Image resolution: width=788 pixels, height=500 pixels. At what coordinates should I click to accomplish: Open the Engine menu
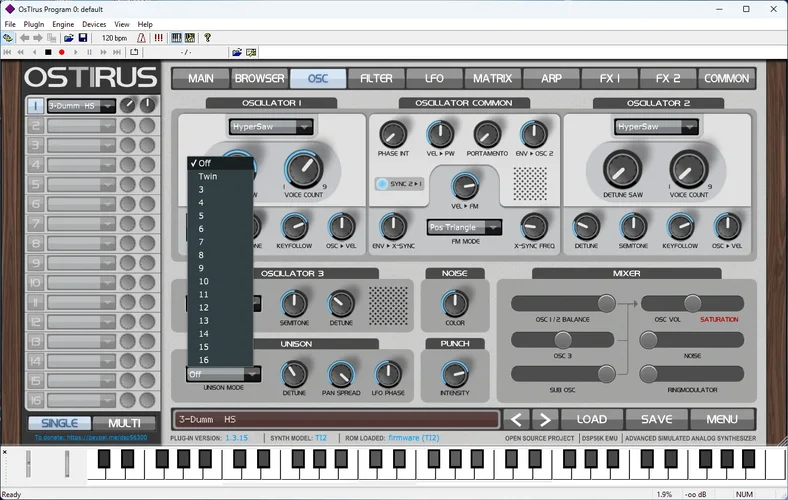[x=63, y=24]
